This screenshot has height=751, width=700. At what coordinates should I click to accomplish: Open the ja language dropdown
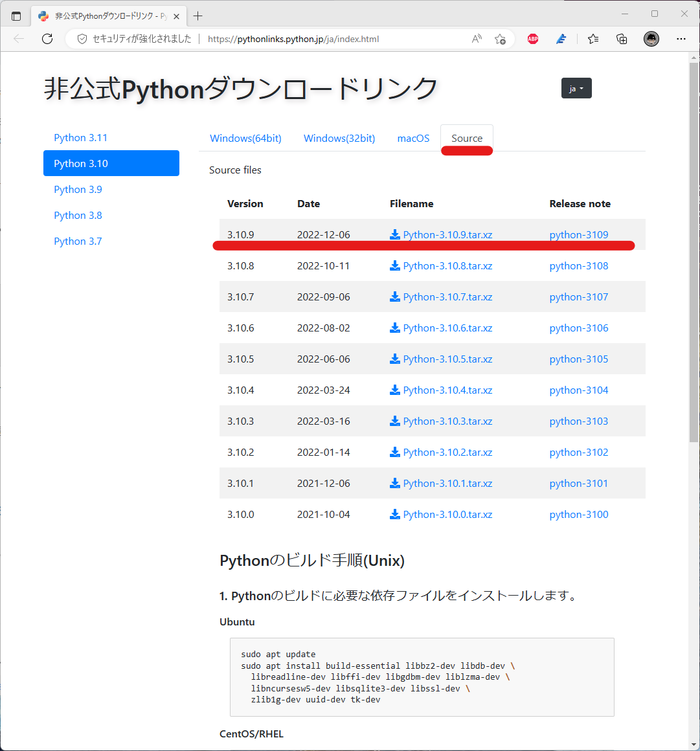[x=576, y=88]
